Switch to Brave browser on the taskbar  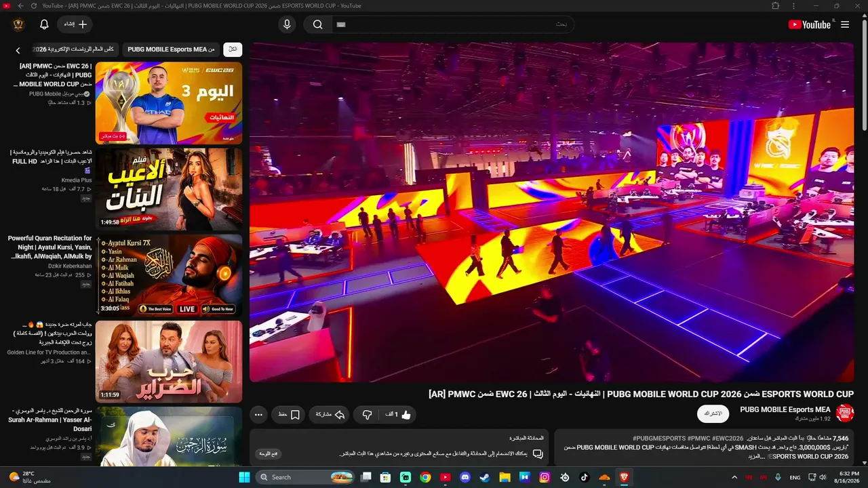pos(624,477)
